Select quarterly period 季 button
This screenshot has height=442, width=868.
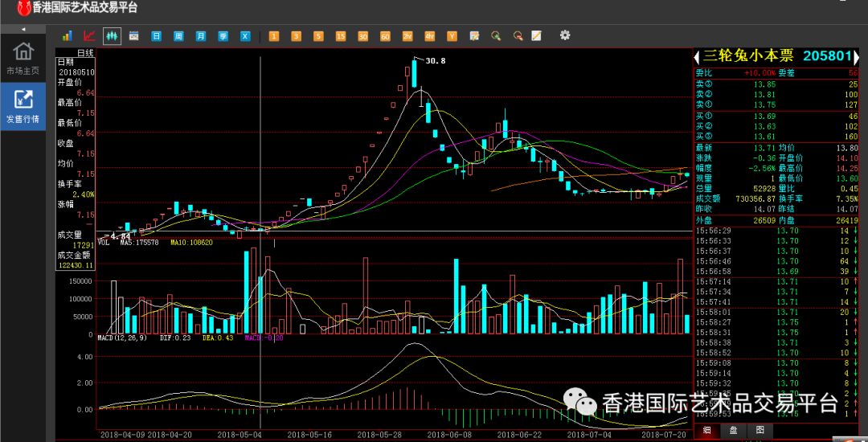pos(223,36)
